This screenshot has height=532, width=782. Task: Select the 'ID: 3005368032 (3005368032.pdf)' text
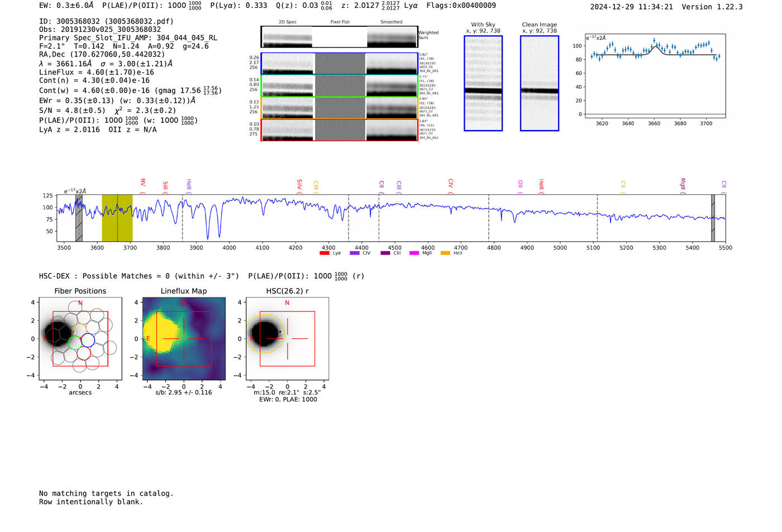106,21
